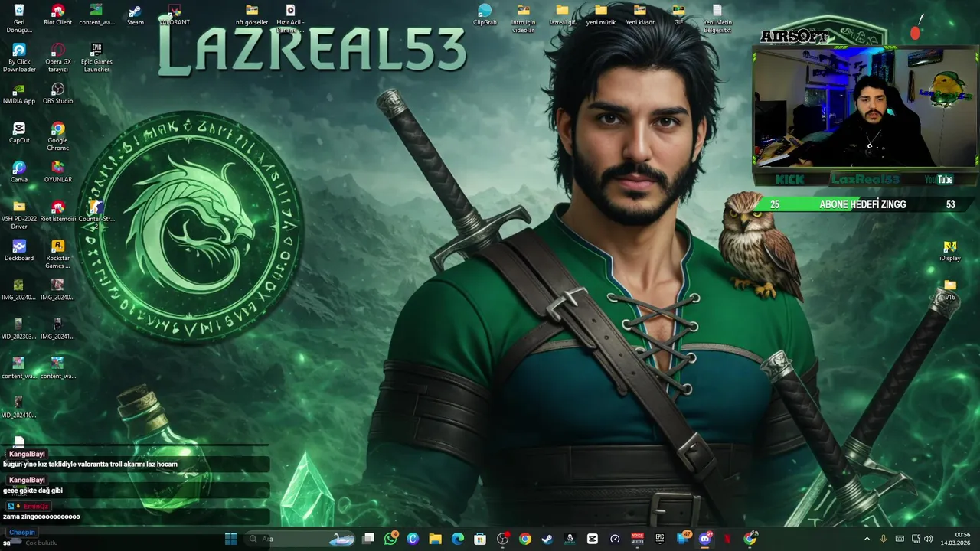Select the VSH PD-2022 Driver folder
The width and height of the screenshot is (980, 551).
[19, 215]
